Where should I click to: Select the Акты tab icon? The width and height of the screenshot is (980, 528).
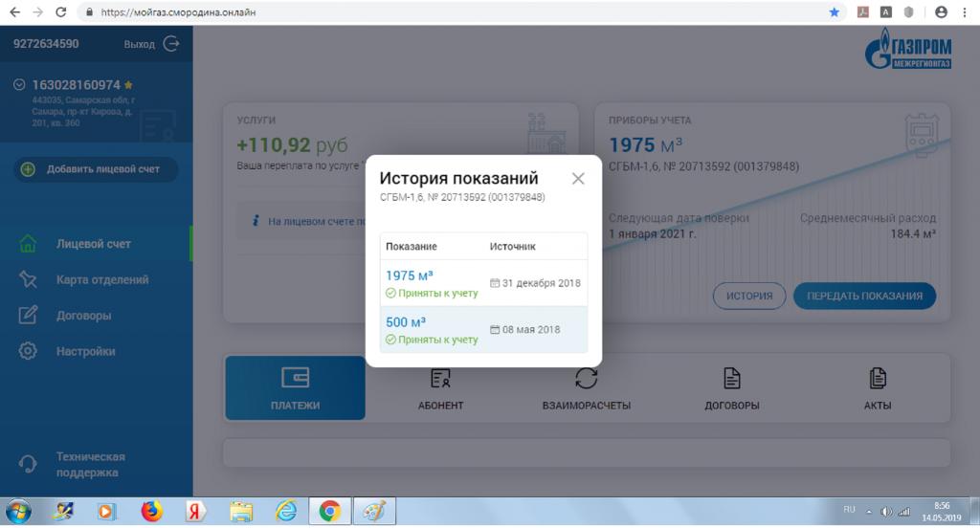(878, 379)
